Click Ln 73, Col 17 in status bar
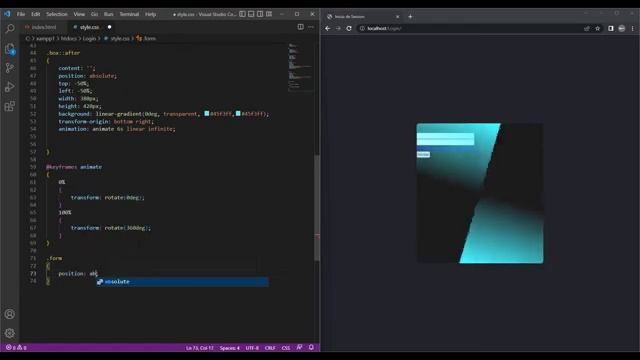Screen dimensions: 640x360 (200, 348)
